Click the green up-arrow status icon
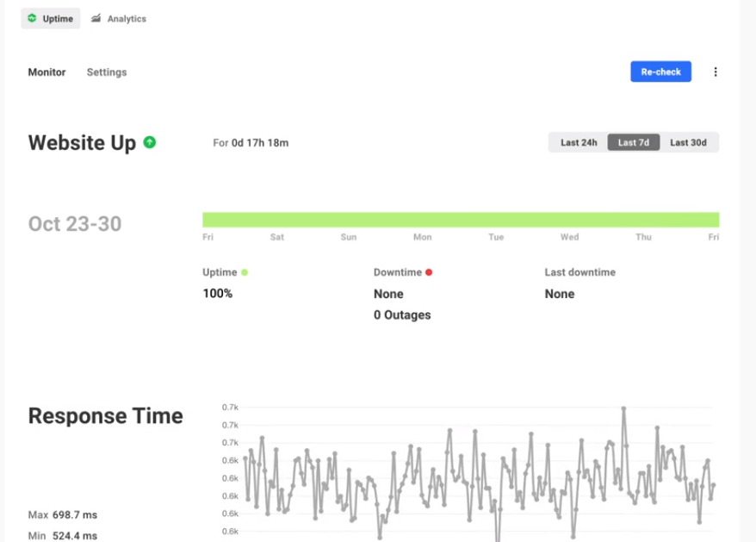The image size is (756, 542). tap(150, 142)
